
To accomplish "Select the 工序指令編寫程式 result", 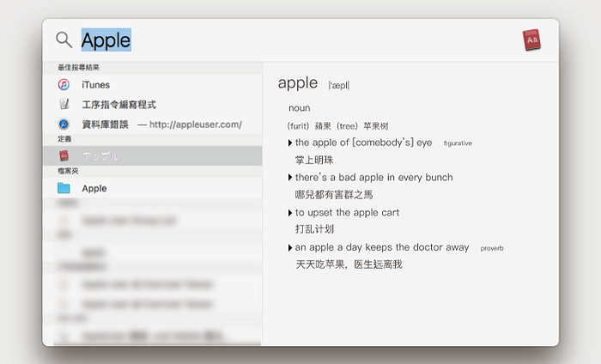I will click(x=153, y=104).
